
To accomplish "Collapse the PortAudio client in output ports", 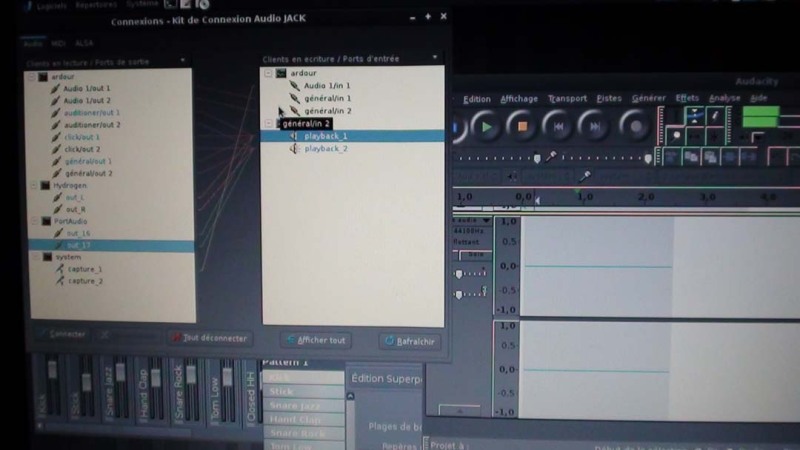I will [x=35, y=221].
